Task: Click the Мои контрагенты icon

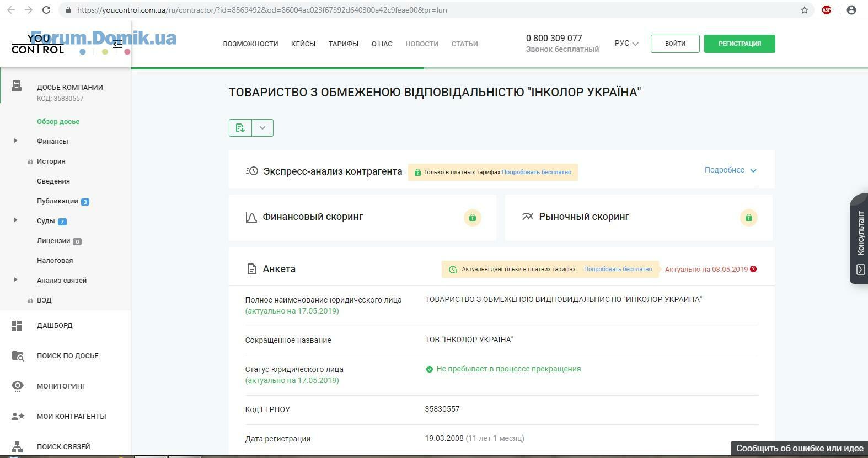Action: coord(18,416)
